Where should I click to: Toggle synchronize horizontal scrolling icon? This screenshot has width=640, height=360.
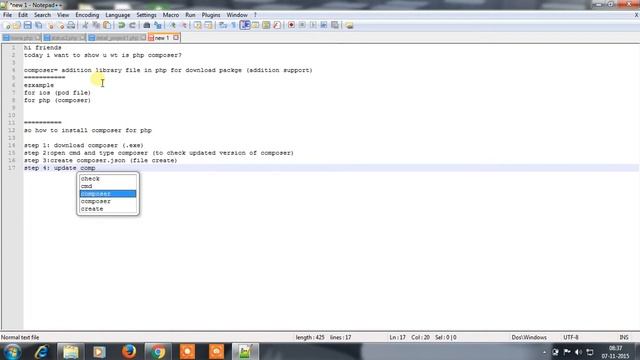(x=209, y=25)
